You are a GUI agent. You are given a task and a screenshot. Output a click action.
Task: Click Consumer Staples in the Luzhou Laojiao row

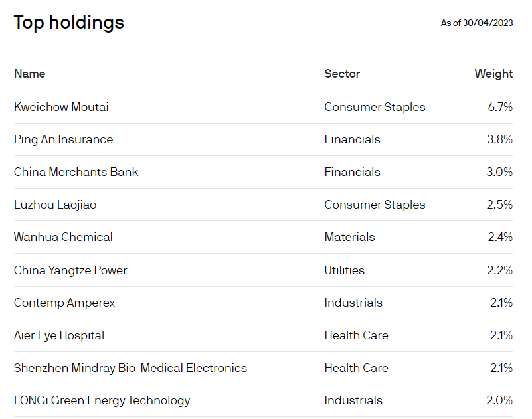[x=375, y=205]
